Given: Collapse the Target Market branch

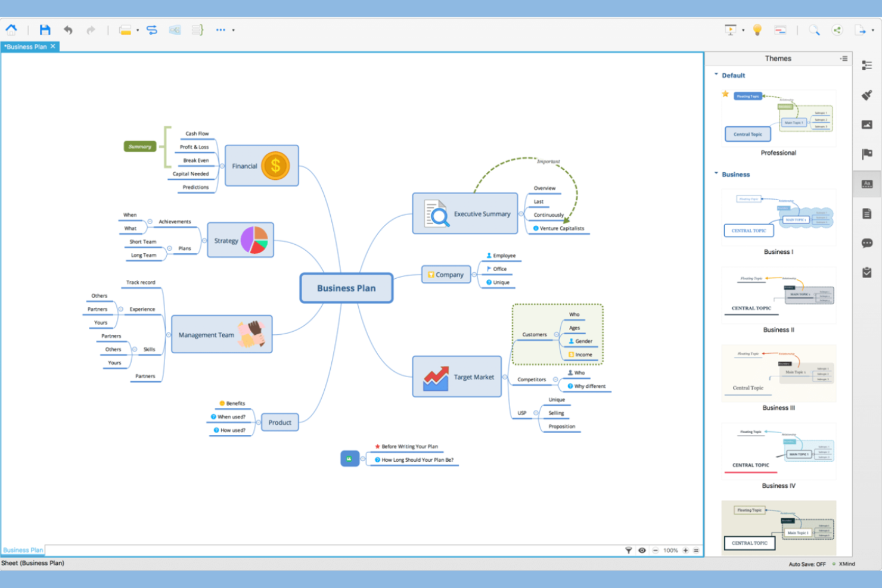Looking at the screenshot, I should (x=505, y=377).
